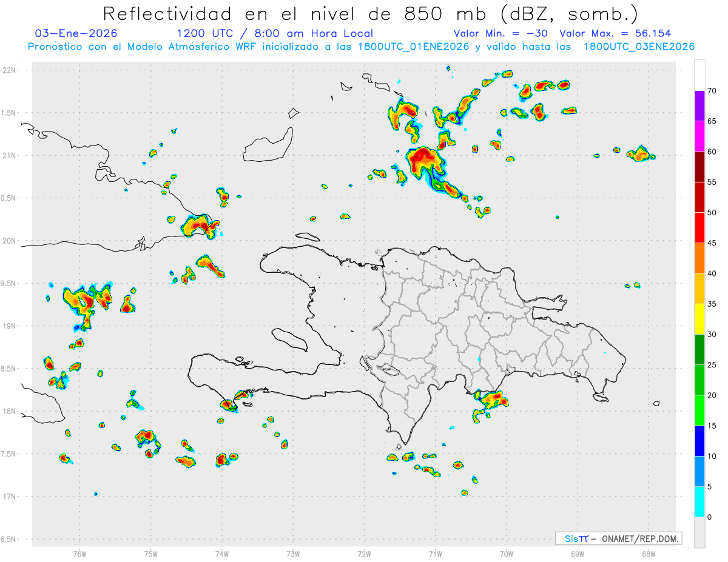728x562 pixels.
Task: Click the magenta 60–65 dBZ color bar segment
Action: [699, 136]
